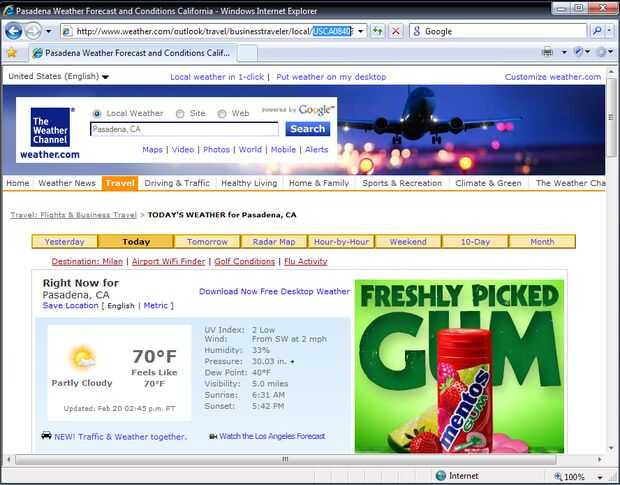
Task: Select the Web radio button
Action: tap(222, 113)
